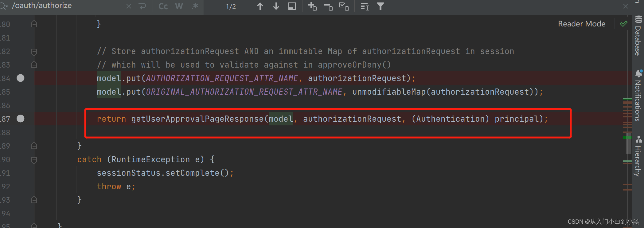
Task: Clear the search text with X icon
Action: point(129,6)
